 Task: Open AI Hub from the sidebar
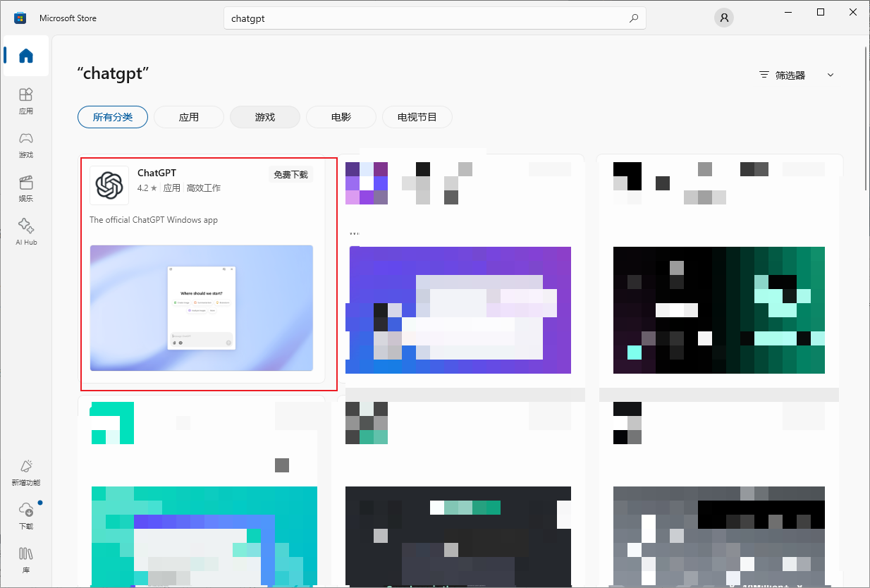tap(26, 231)
